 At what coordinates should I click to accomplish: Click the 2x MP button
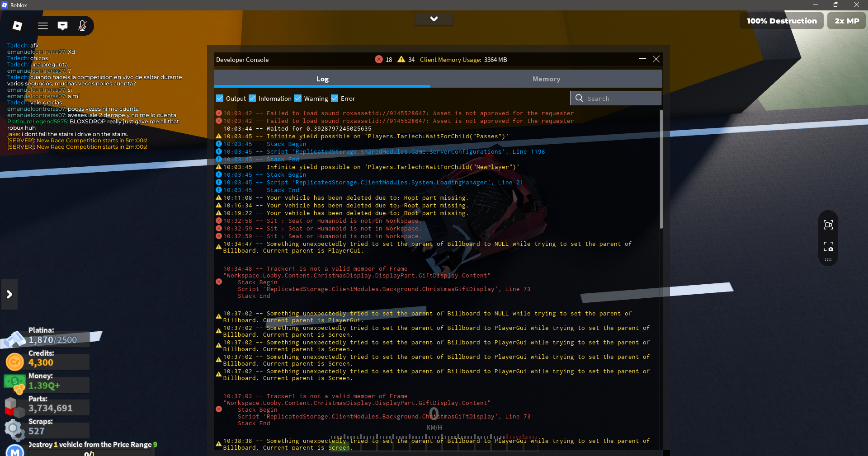coord(847,21)
